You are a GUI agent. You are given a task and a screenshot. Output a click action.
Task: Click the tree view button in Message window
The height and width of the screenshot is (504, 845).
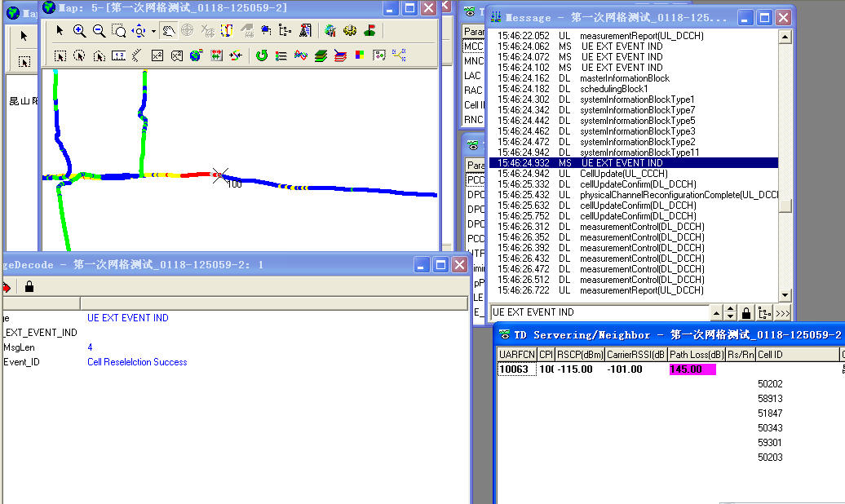[x=764, y=312]
